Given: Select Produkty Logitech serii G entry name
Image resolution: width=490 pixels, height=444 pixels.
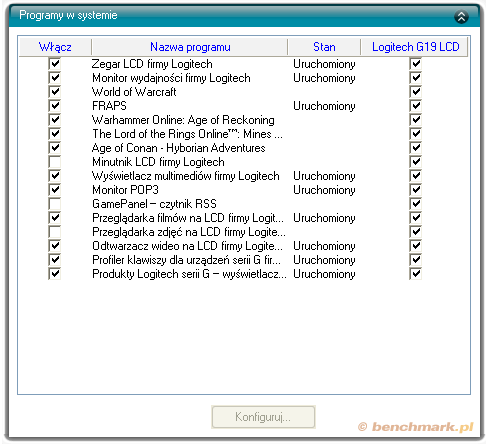Looking at the screenshot, I should point(189,274).
